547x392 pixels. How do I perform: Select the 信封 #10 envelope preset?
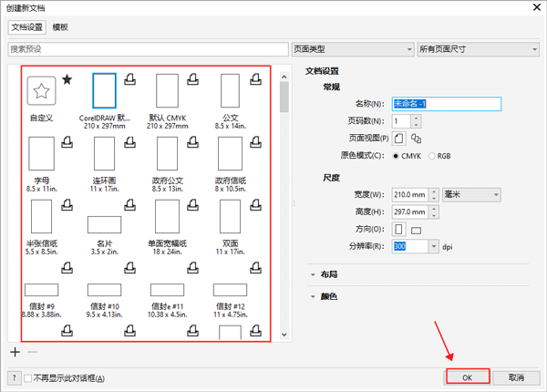(x=104, y=290)
